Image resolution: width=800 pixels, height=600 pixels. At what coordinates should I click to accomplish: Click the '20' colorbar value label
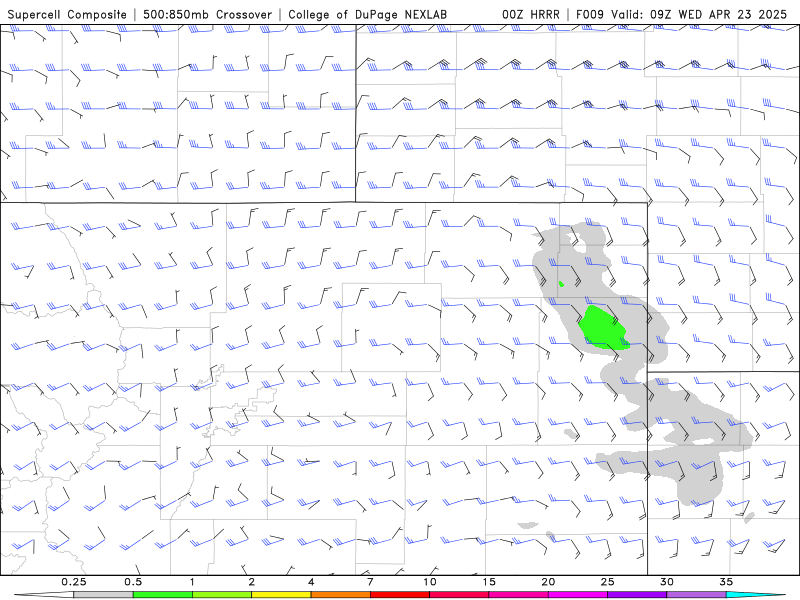point(548,582)
